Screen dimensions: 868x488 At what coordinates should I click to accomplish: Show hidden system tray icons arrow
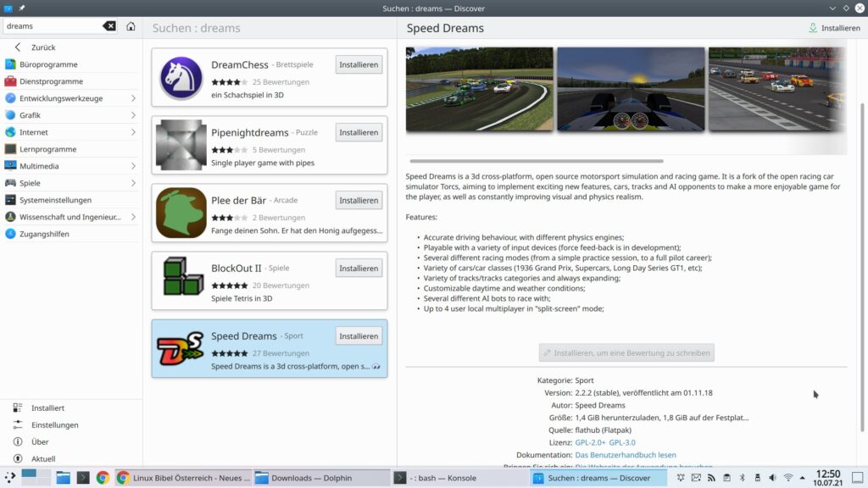tap(802, 478)
